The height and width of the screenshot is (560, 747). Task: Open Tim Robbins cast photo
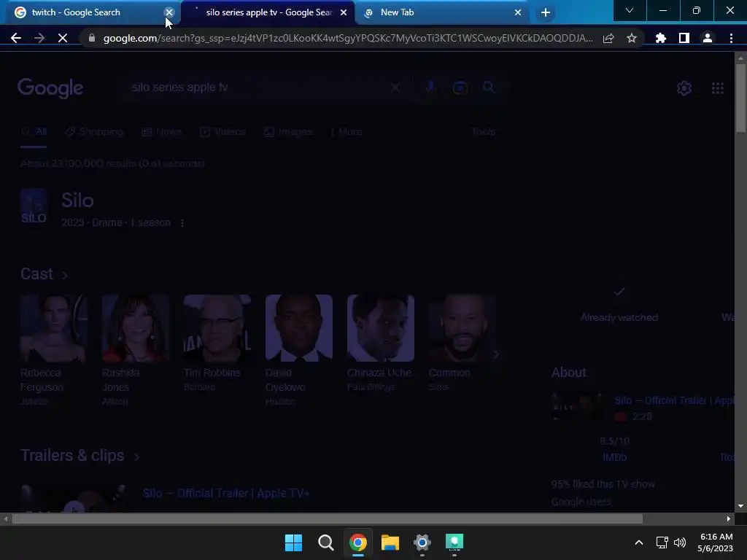(x=217, y=328)
